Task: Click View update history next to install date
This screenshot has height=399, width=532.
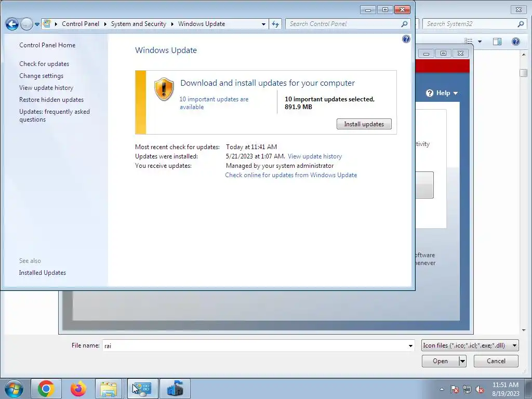Action: [x=314, y=156]
